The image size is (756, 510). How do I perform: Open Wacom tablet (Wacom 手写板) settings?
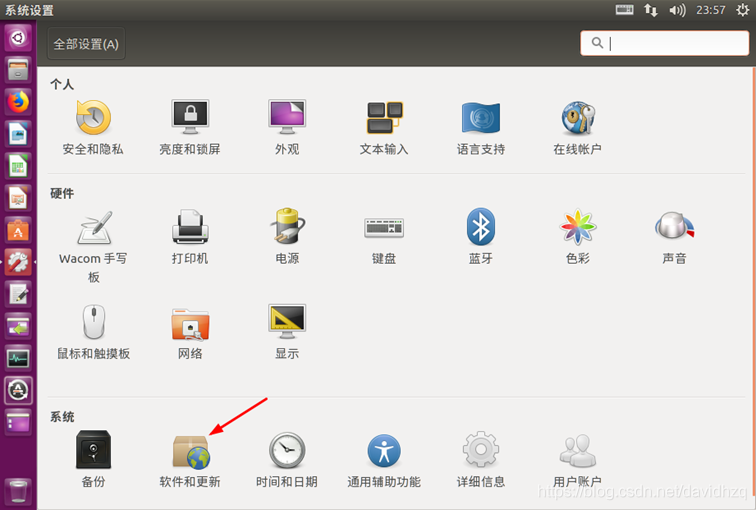tap(93, 246)
